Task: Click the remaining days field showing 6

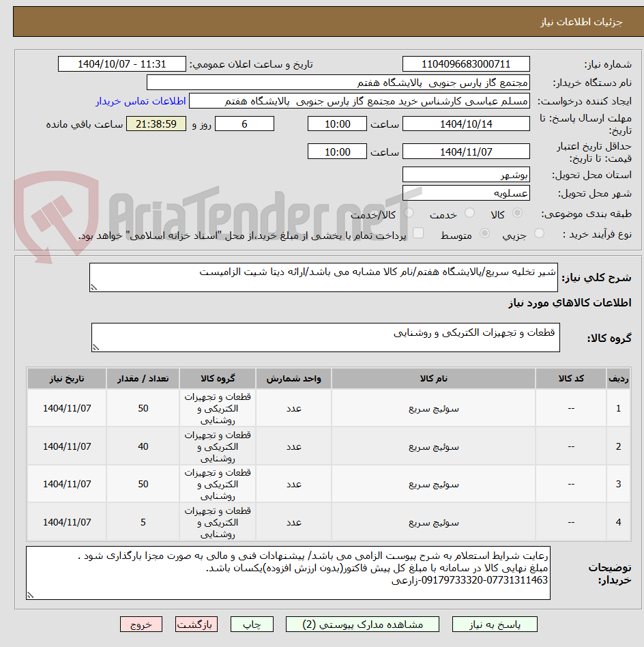Action: point(245,124)
